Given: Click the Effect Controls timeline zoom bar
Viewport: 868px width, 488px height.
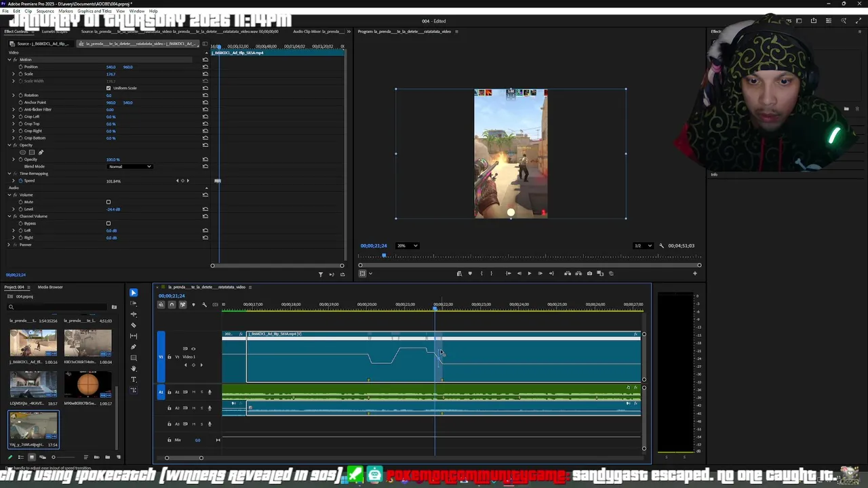Looking at the screenshot, I should [x=279, y=266].
